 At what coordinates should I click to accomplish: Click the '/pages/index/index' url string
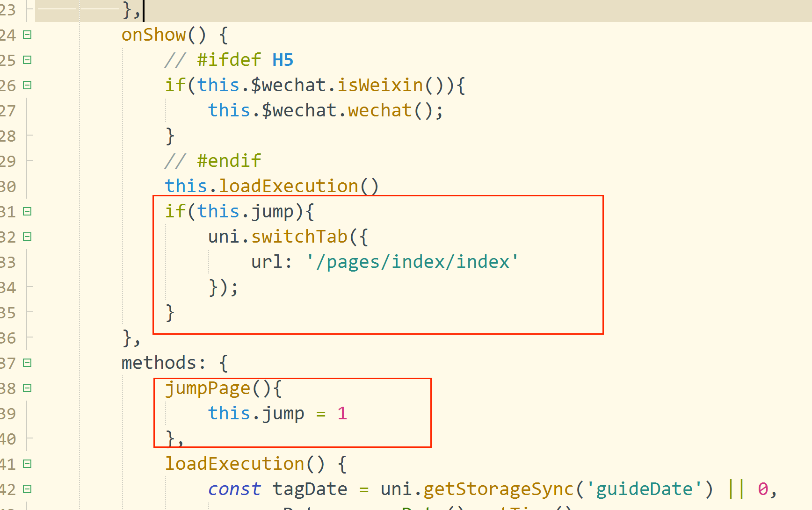(413, 262)
